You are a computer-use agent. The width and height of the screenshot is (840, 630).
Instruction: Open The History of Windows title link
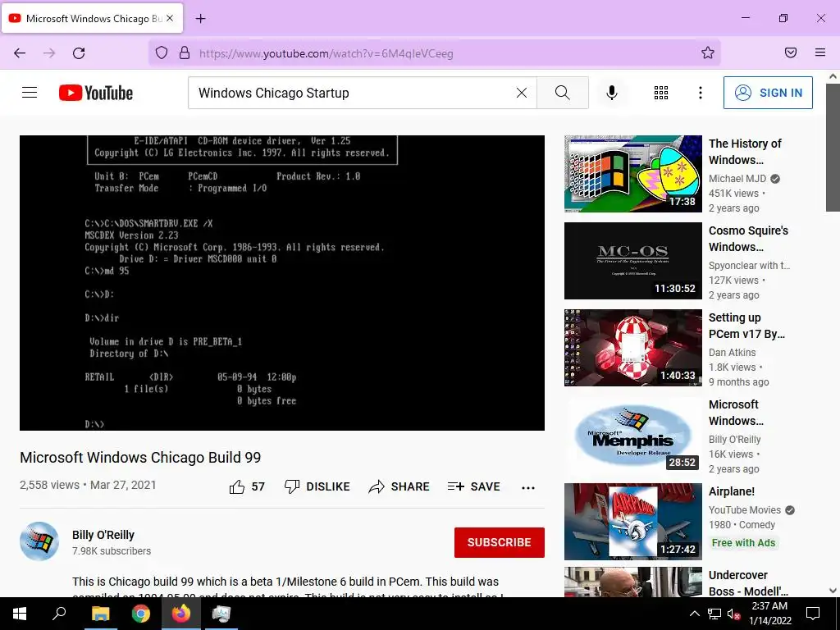745,152
